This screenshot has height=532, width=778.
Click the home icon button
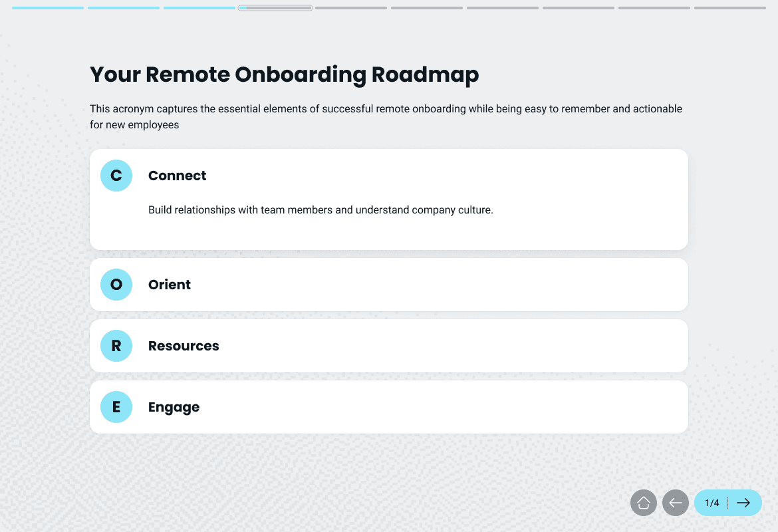click(x=644, y=503)
